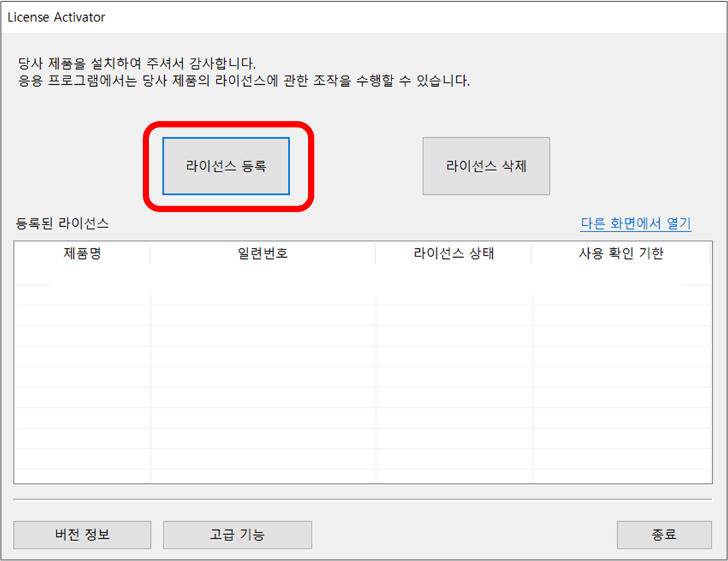Open the 고급 기능 options
Image resolution: width=728 pixels, height=561 pixels.
237,535
